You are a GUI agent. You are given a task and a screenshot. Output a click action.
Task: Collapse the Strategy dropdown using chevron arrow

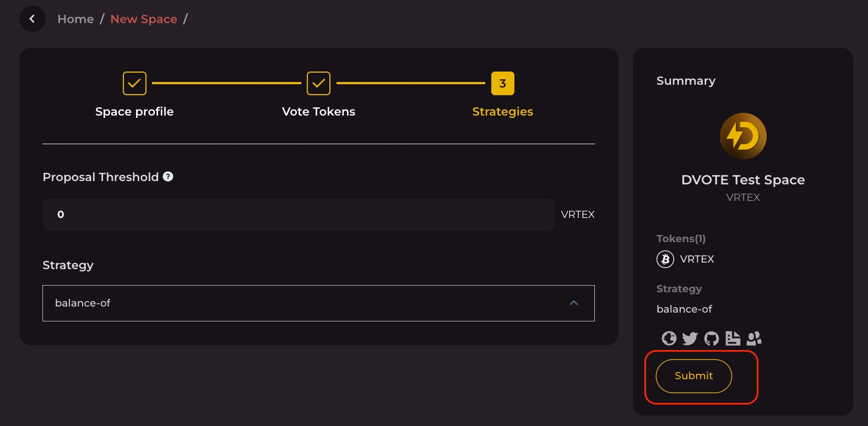574,303
